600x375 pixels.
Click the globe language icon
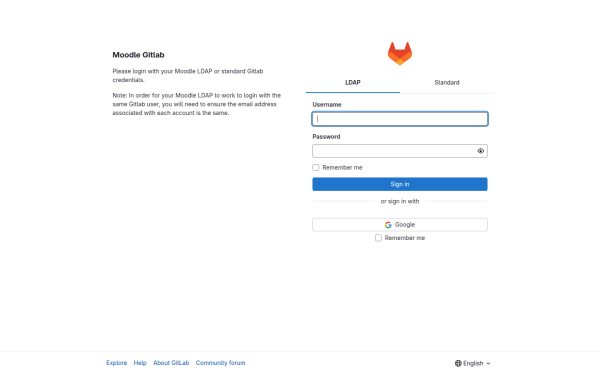(458, 363)
